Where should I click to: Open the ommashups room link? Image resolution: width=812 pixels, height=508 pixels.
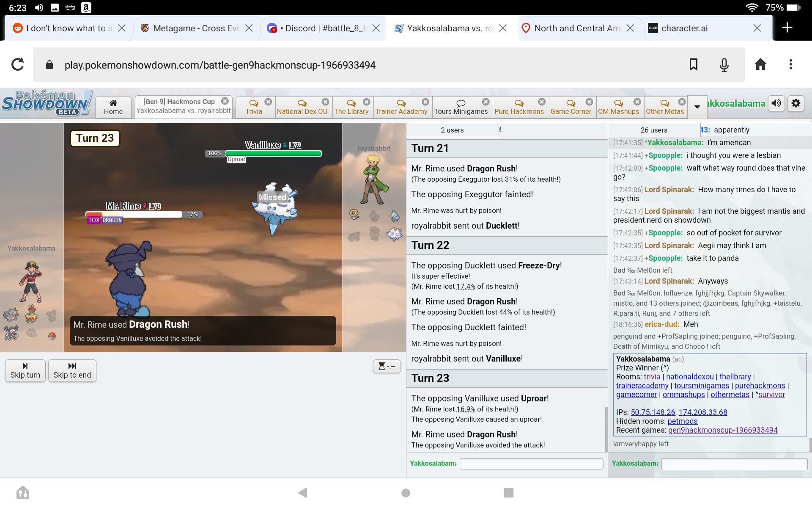click(683, 395)
